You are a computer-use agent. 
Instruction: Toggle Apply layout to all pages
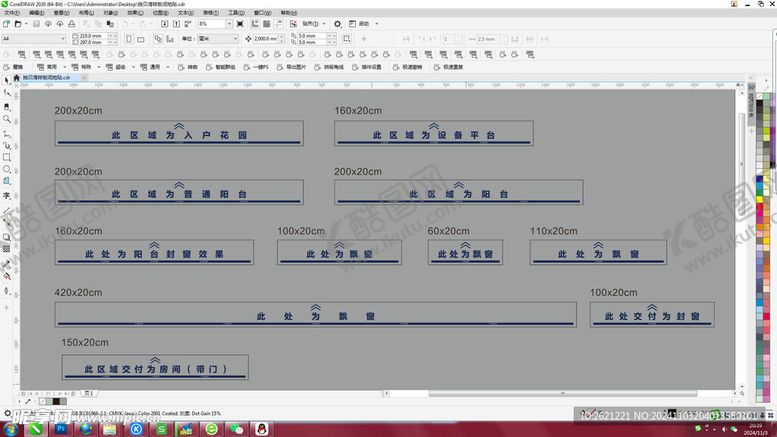158,39
